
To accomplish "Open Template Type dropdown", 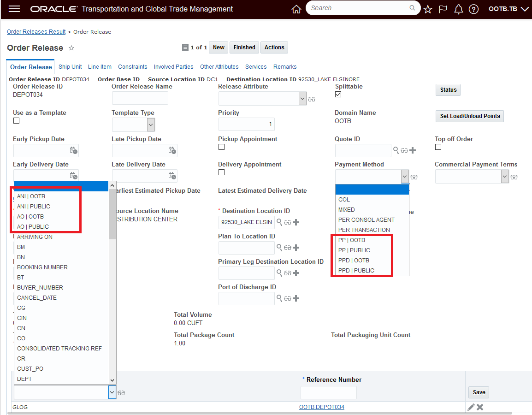I will [x=151, y=125].
